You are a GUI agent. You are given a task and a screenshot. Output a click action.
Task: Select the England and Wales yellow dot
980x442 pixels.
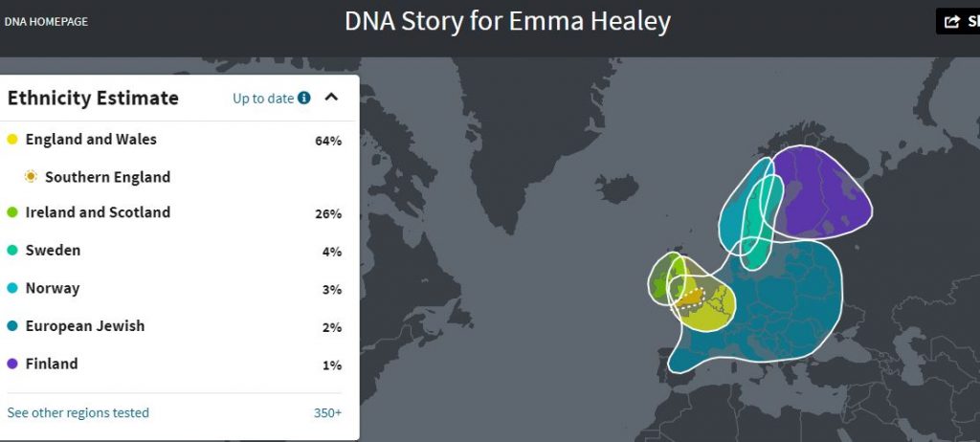click(x=12, y=140)
